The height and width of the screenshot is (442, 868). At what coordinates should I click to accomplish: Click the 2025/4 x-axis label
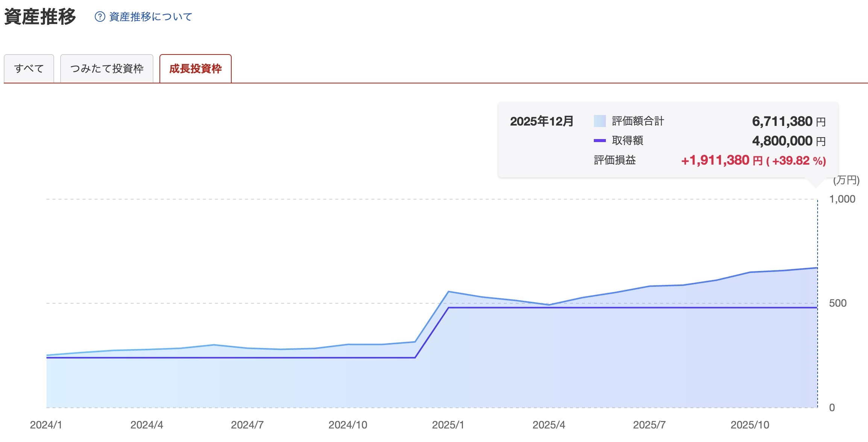[x=549, y=425]
